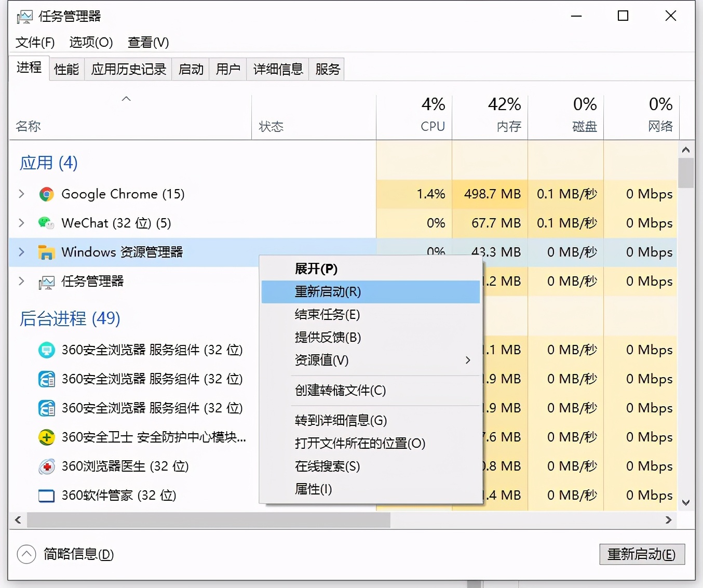The width and height of the screenshot is (703, 588).
Task: Expand the WeChat process entry
Action: click(x=21, y=223)
